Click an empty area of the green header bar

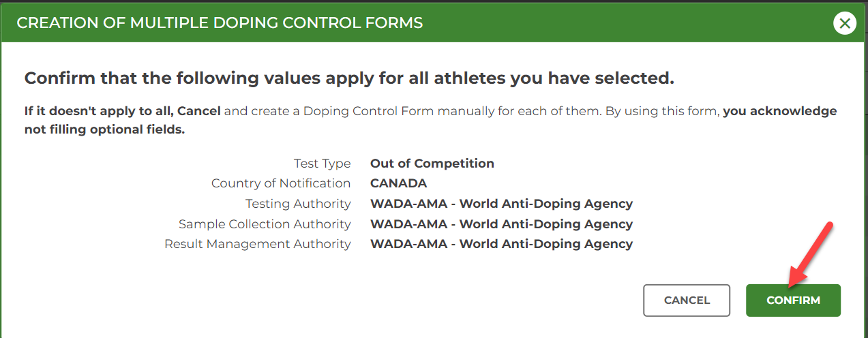[614, 22]
